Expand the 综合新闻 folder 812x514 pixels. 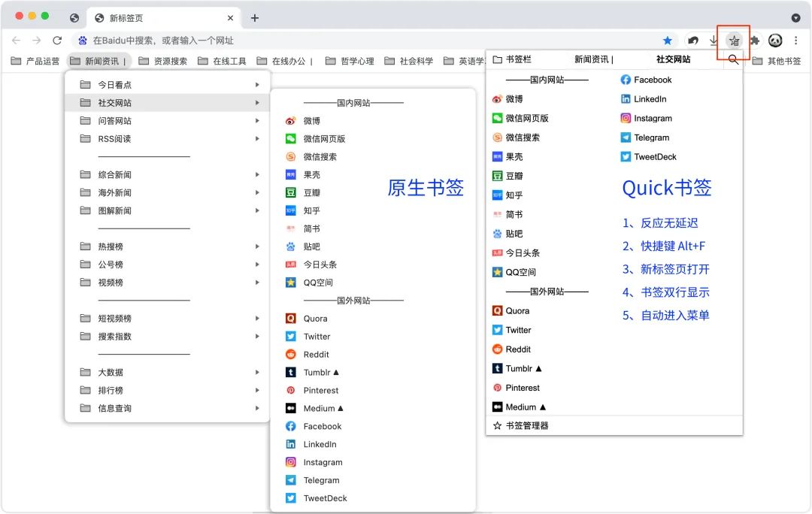pos(168,174)
